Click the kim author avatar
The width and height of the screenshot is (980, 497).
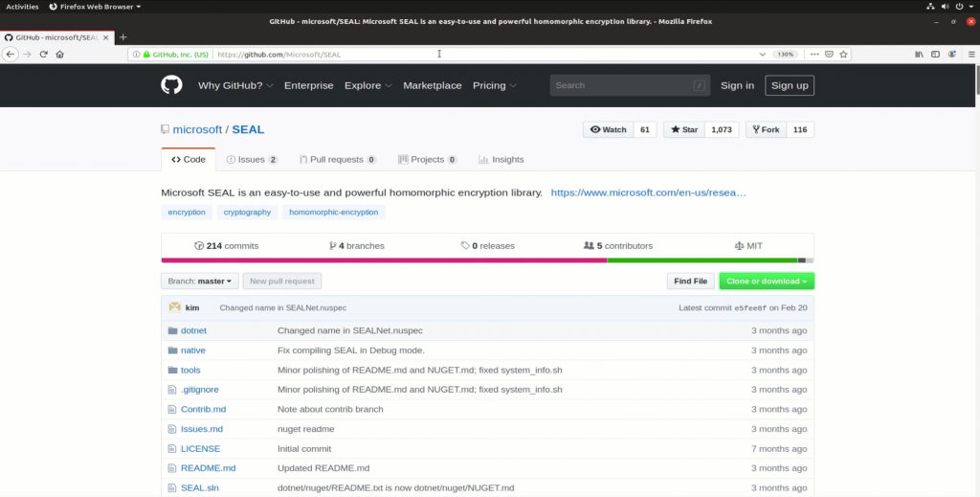point(175,307)
